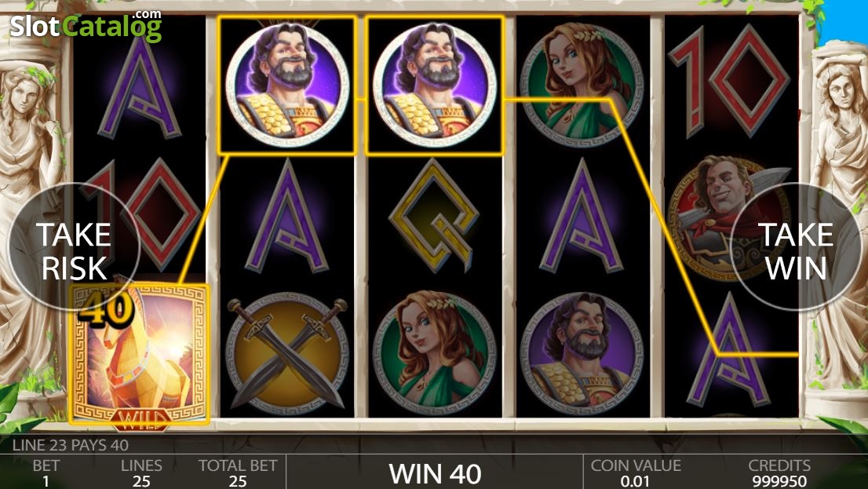The width and height of the screenshot is (868, 489).
Task: Select the green-dress woman on top of reel four
Action: [x=582, y=86]
